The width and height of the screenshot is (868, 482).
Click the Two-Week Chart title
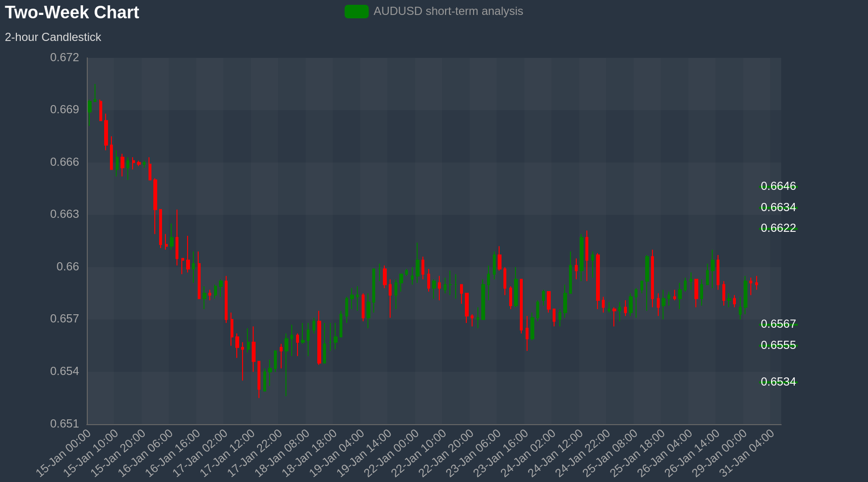coord(72,13)
